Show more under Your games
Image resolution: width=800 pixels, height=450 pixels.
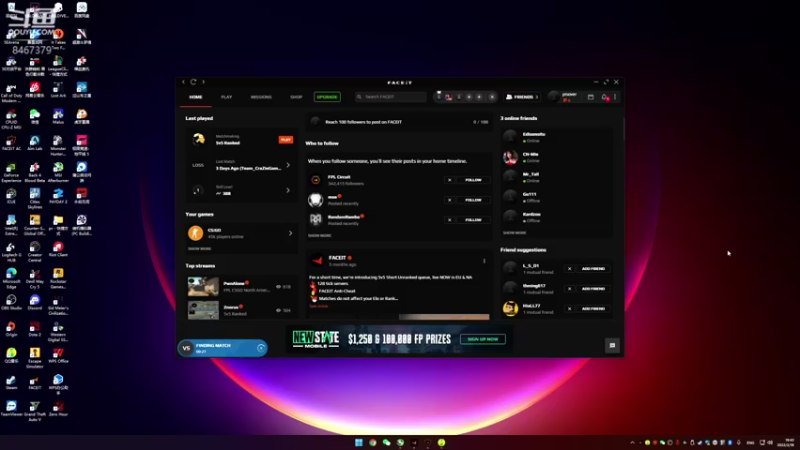[x=199, y=249]
